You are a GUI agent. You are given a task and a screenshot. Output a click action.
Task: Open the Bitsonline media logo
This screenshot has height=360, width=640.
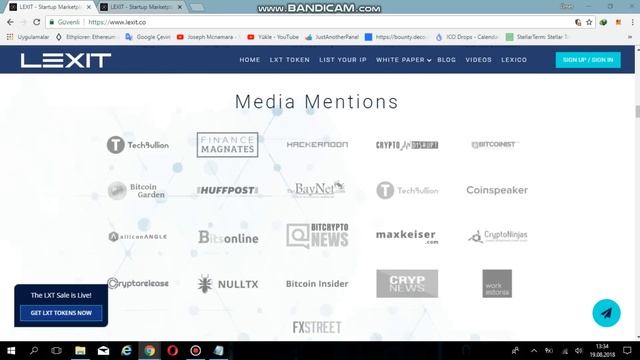pyautogui.click(x=228, y=238)
